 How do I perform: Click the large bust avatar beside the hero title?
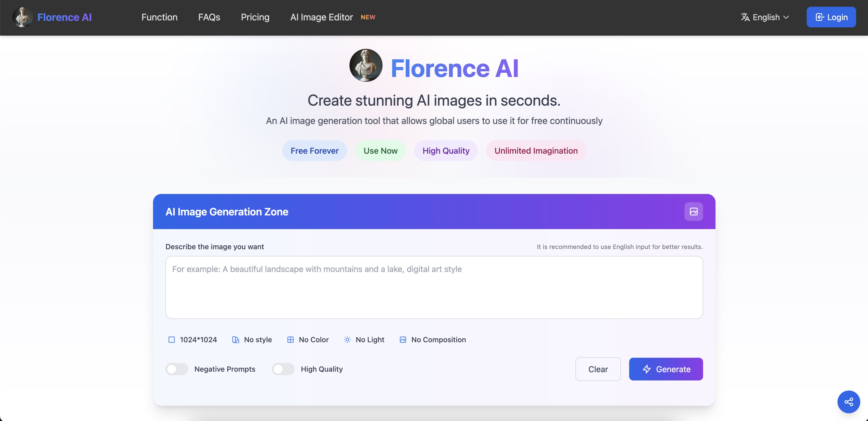pos(366,65)
